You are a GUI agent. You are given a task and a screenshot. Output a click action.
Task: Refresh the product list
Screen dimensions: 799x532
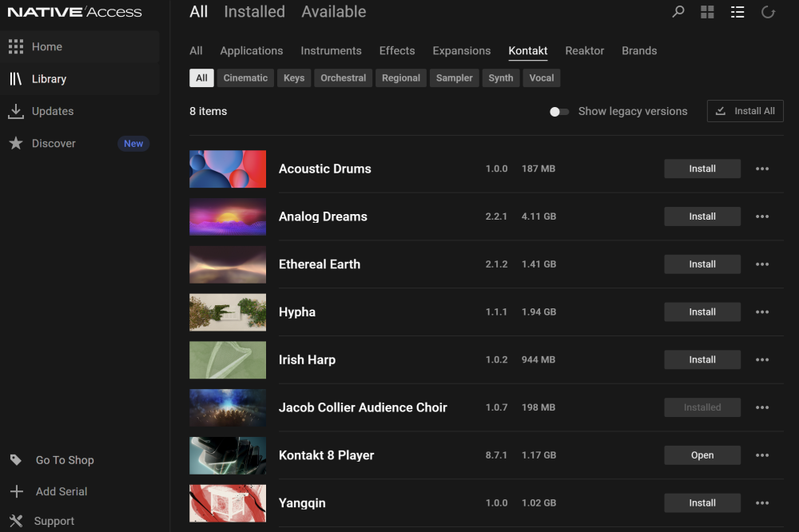coord(768,12)
